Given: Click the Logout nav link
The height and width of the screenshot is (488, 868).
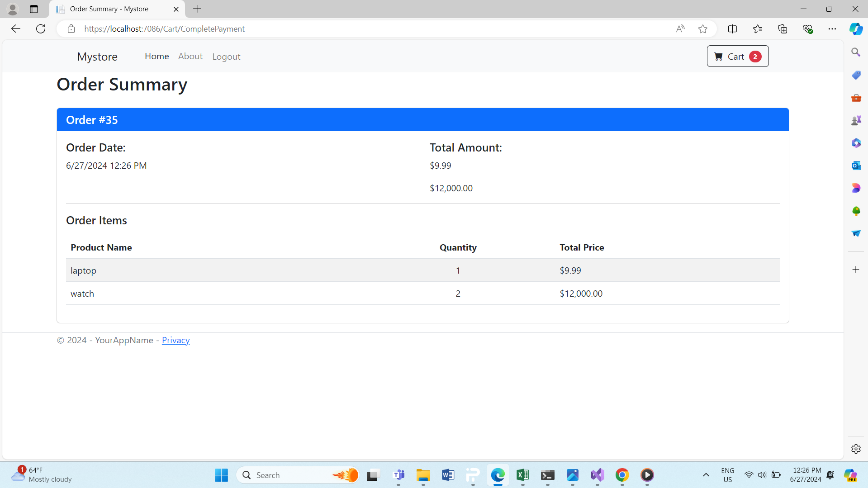Looking at the screenshot, I should [x=226, y=57].
